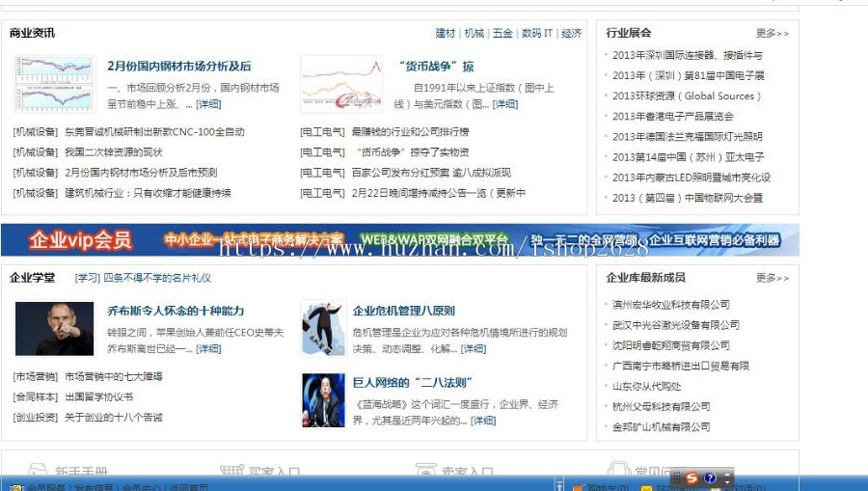Open exhibition 2013年德国法兰克福国际灯光照明
This screenshot has height=491, width=868.
click(687, 137)
